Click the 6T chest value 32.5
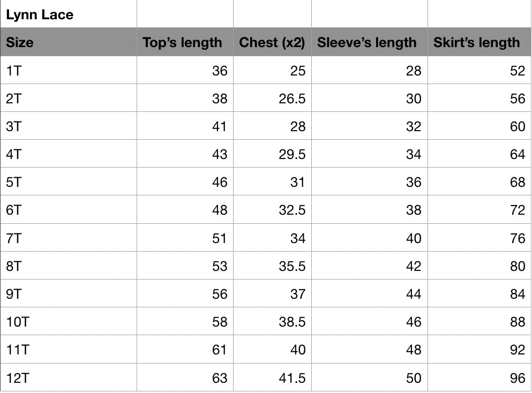 [x=292, y=210]
